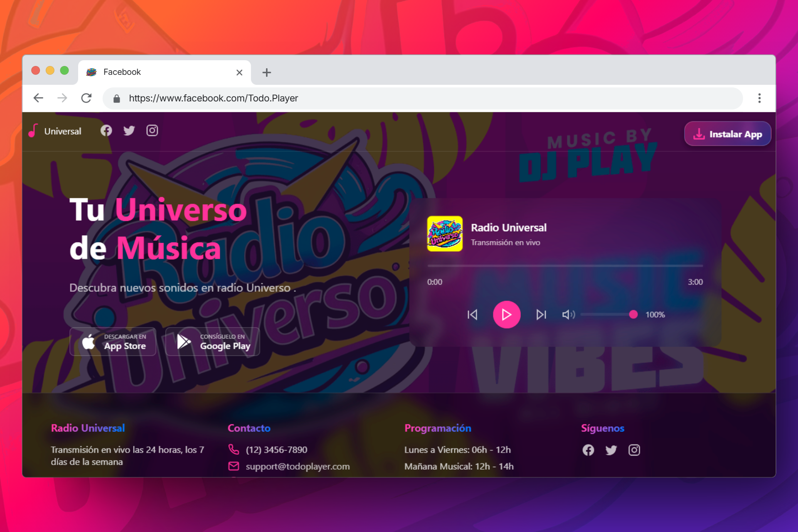Open Facebook from the Síguenos footer section

click(588, 450)
